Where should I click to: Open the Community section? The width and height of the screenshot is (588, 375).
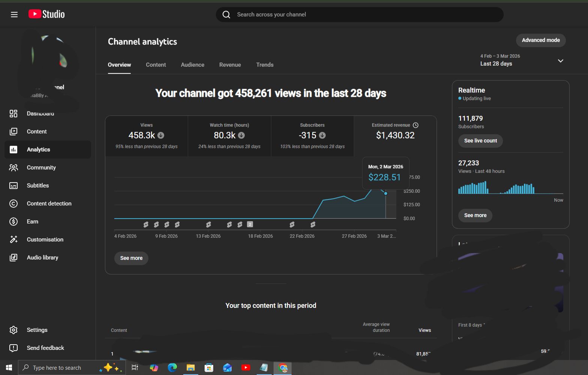(41, 168)
